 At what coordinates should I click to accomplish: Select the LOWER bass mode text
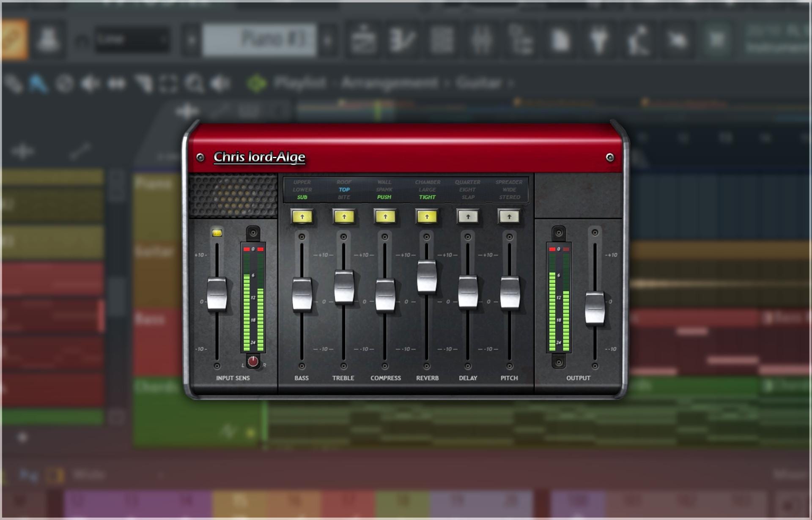(x=302, y=189)
